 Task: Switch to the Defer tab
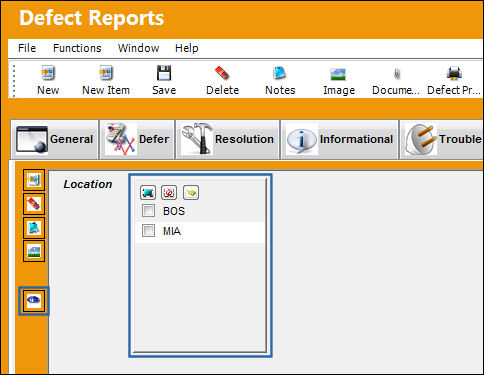[x=137, y=139]
